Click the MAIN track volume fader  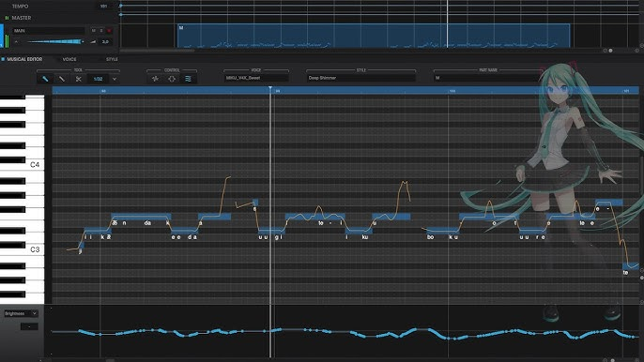click(x=54, y=42)
